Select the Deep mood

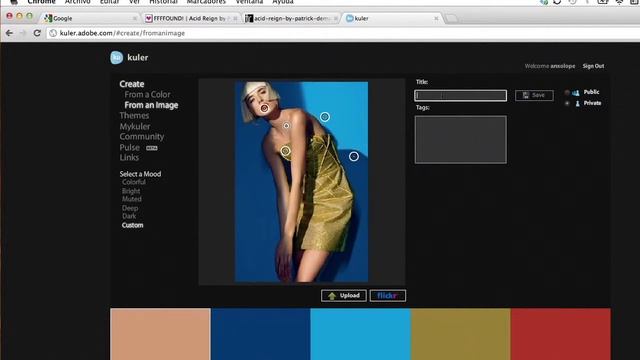[x=130, y=208]
